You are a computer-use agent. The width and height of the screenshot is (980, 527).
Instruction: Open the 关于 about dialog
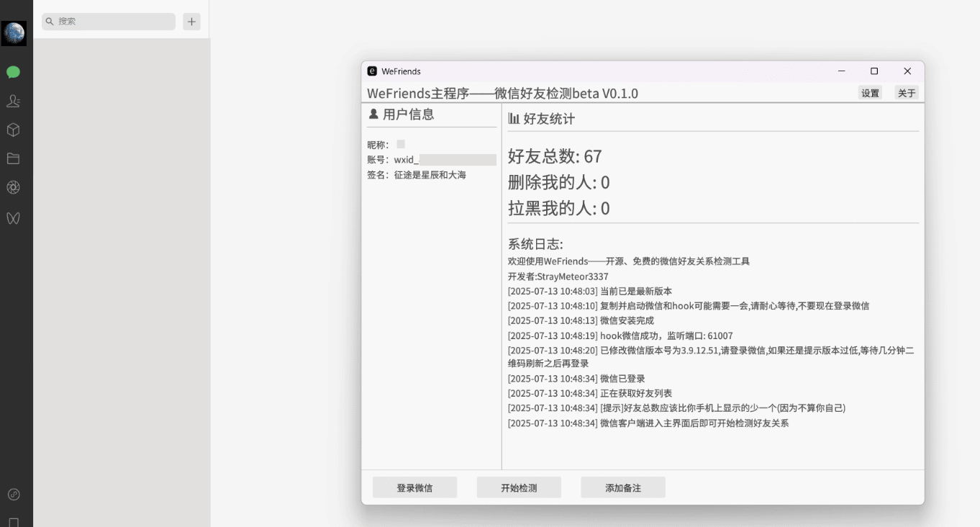coord(906,93)
